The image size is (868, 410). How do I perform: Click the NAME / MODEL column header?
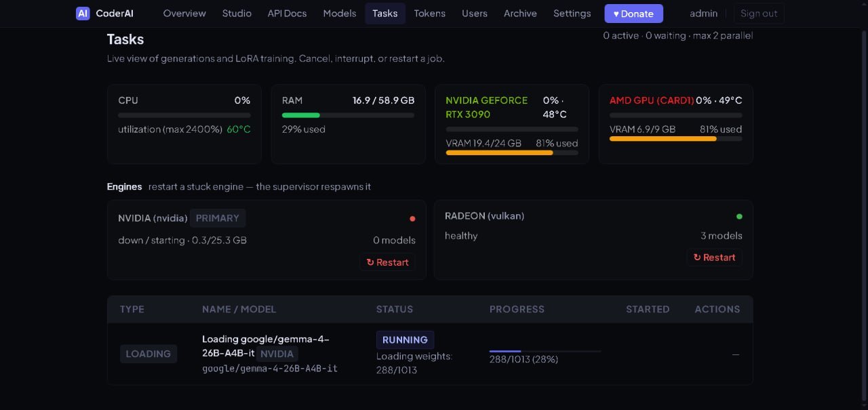[x=239, y=309]
